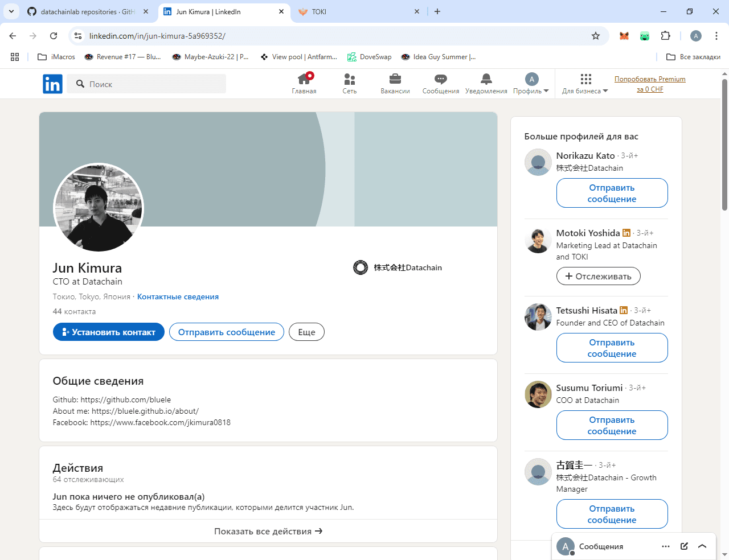The width and height of the screenshot is (729, 560).
Task: Click Попробовать Premium за 0 CHF link
Action: click(x=650, y=84)
